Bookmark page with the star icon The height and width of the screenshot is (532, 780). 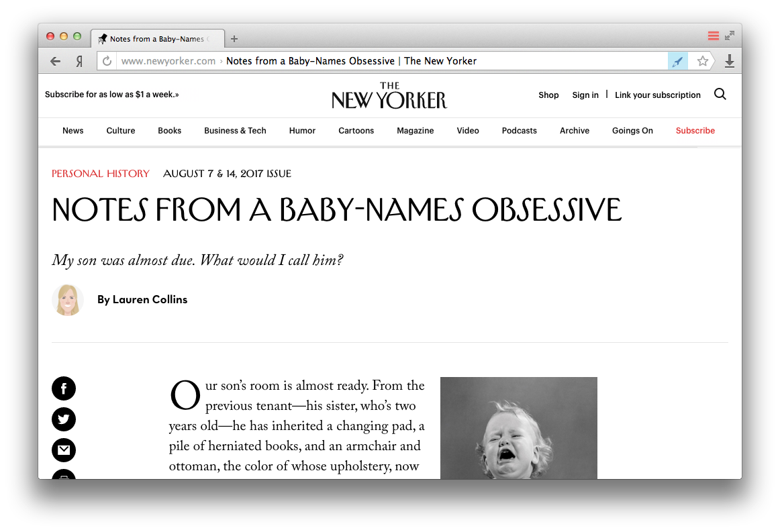click(702, 61)
